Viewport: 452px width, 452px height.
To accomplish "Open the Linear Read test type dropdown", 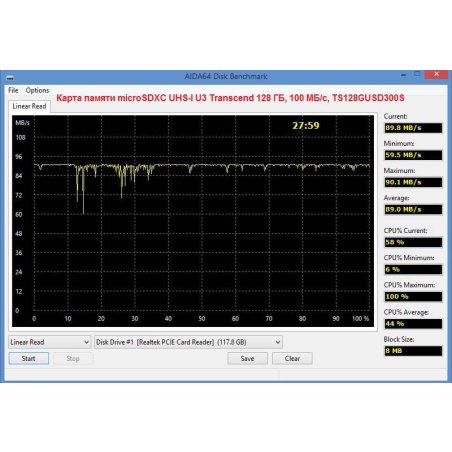I will [x=49, y=342].
